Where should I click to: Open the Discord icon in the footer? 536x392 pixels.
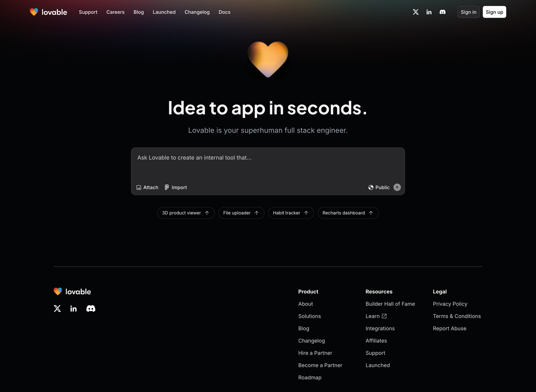pos(91,309)
